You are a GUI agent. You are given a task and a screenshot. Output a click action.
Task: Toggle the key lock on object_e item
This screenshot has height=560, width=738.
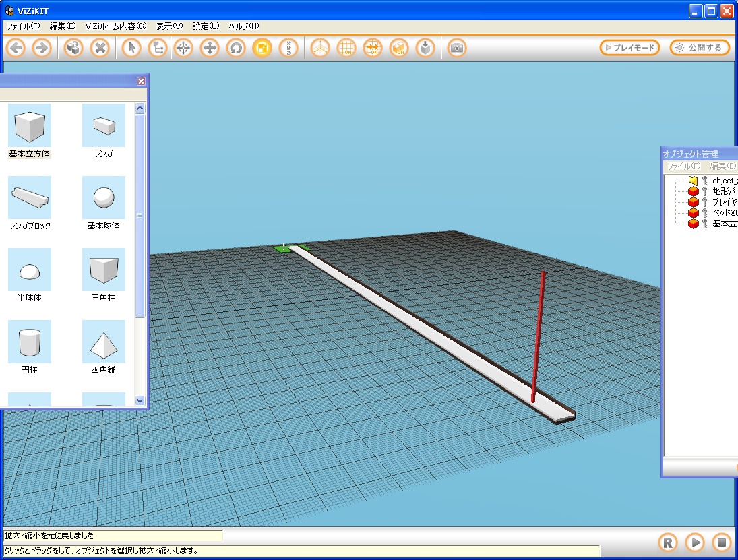pyautogui.click(x=705, y=181)
